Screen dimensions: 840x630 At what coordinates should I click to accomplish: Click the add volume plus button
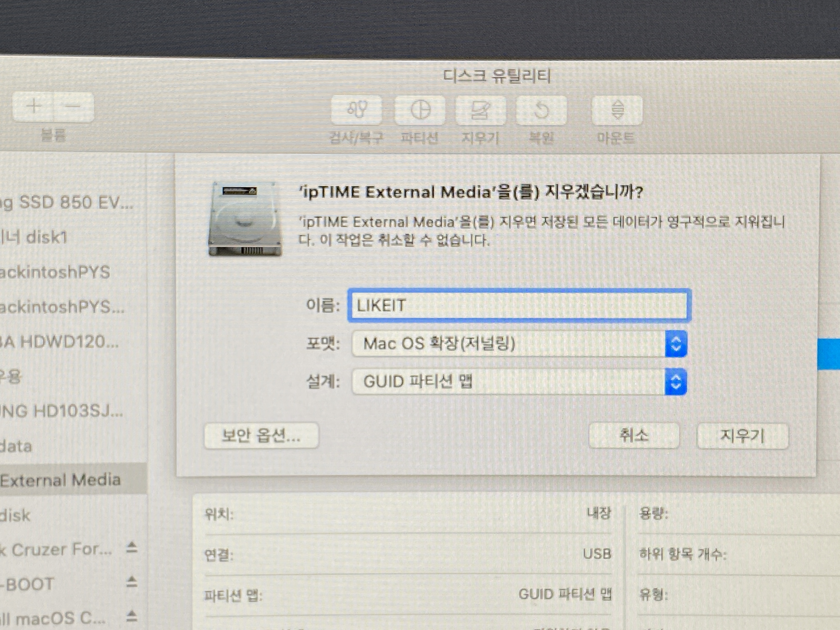click(33, 107)
